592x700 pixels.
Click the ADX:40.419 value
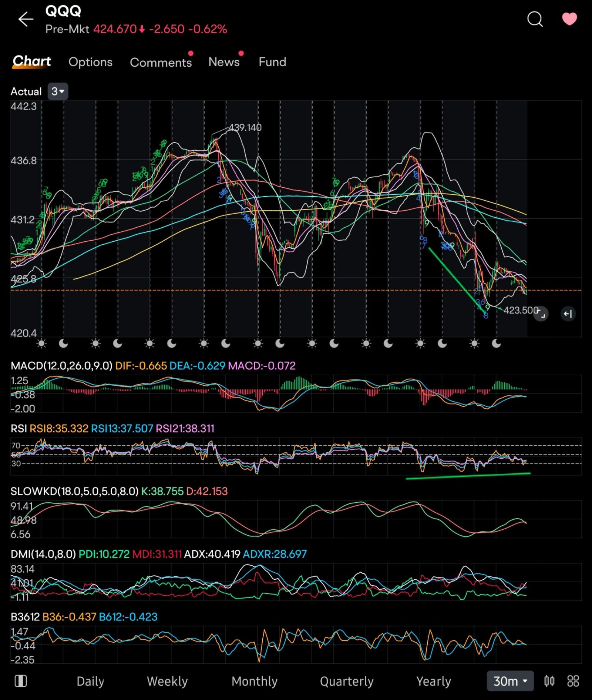(x=212, y=554)
